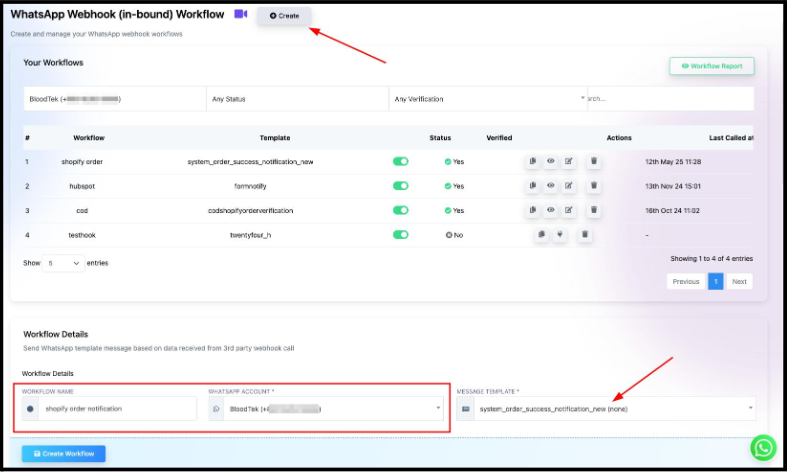The width and height of the screenshot is (787, 472).
Task: Delete the testhook workflow
Action: pos(585,235)
